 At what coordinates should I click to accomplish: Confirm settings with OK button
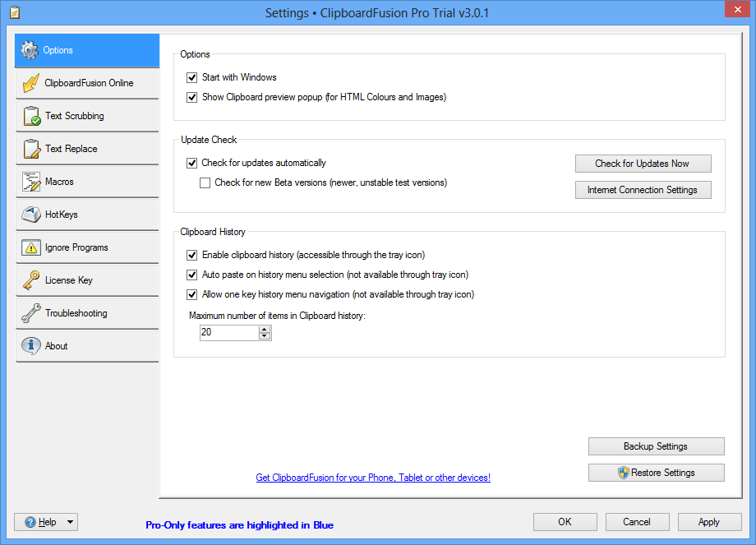(565, 522)
